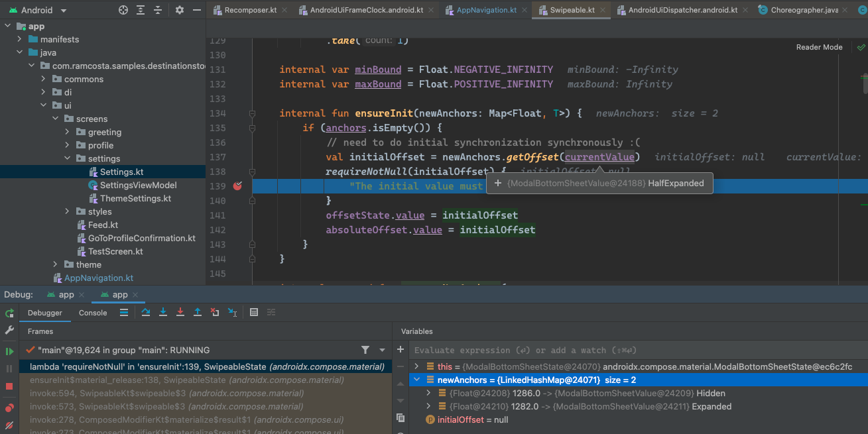Expand the 'this' variable node
The height and width of the screenshot is (434, 868).
click(x=416, y=366)
